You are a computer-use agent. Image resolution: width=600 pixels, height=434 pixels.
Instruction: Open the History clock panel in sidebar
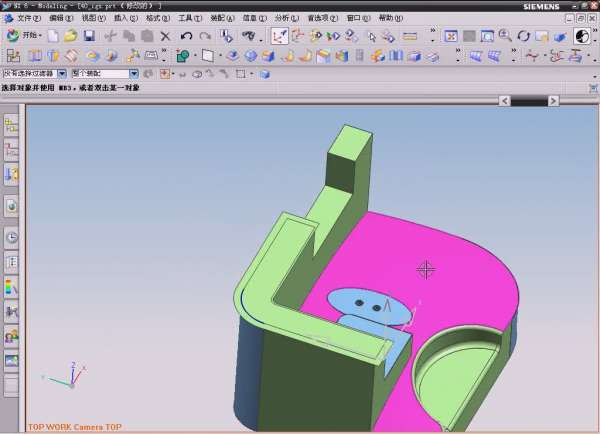point(12,238)
